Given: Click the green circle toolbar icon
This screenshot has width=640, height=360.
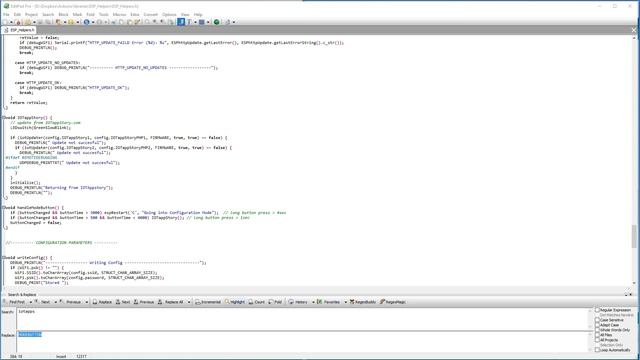Looking at the screenshot, I should point(216,22).
